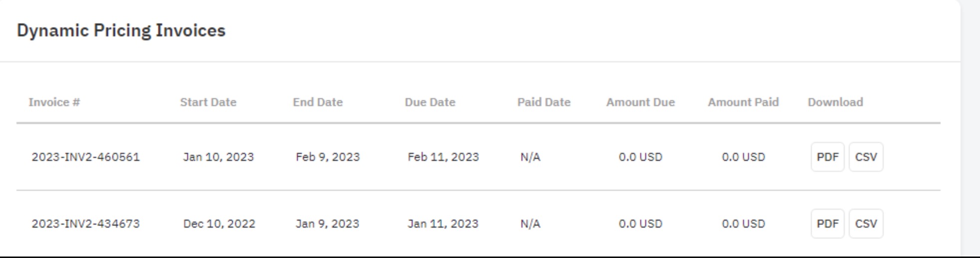This screenshot has height=258, width=980.
Task: Click the Amount Paid column header
Action: click(743, 102)
